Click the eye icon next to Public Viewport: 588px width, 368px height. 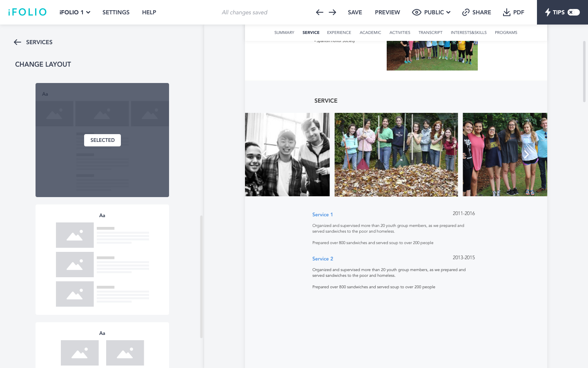(x=416, y=12)
